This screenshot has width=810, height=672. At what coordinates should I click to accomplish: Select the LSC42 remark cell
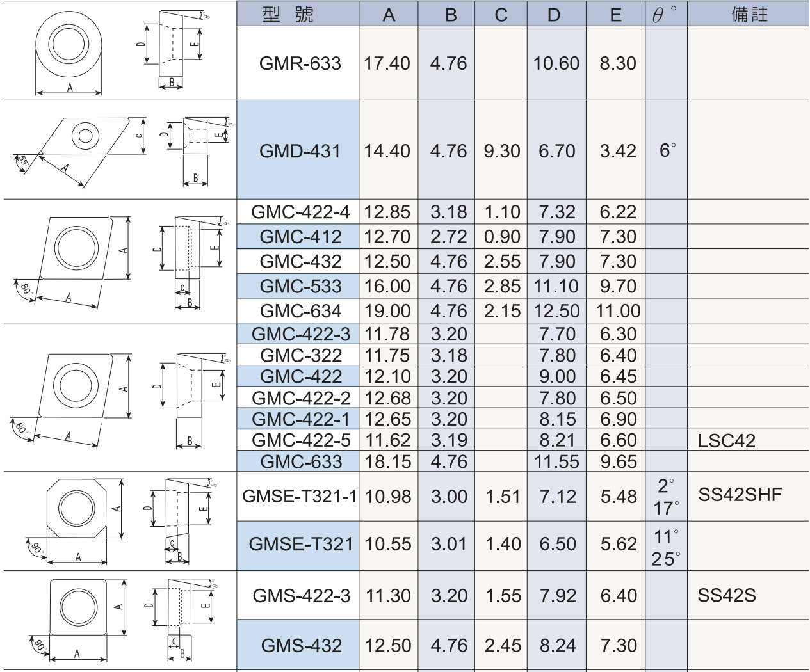[748, 440]
